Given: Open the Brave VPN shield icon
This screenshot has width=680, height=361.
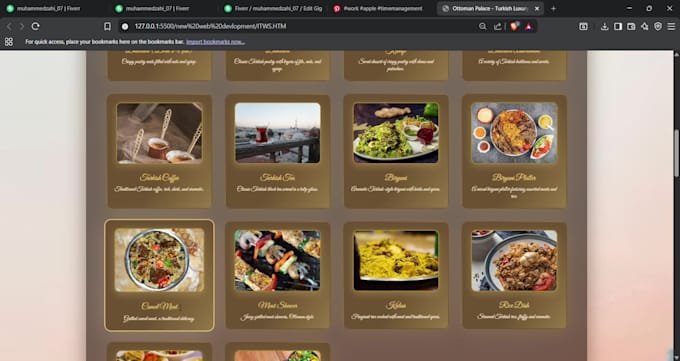Looking at the screenshot, I should tap(658, 26).
